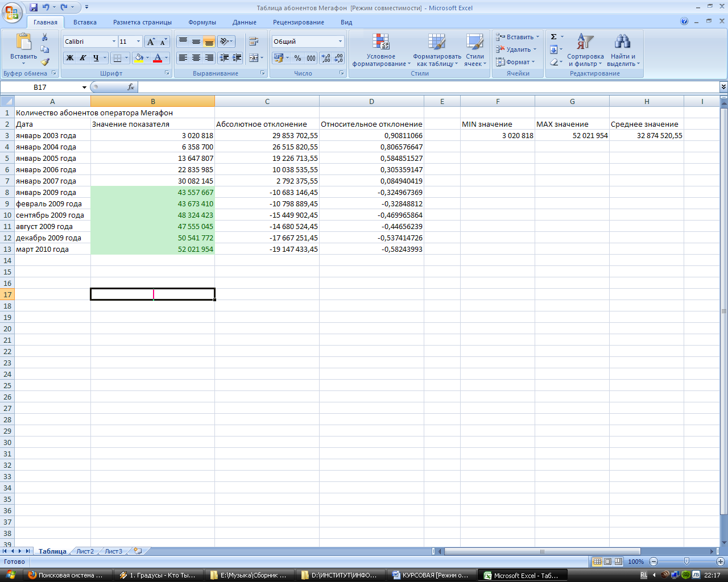
Task: Align text to the left
Action: [183, 58]
